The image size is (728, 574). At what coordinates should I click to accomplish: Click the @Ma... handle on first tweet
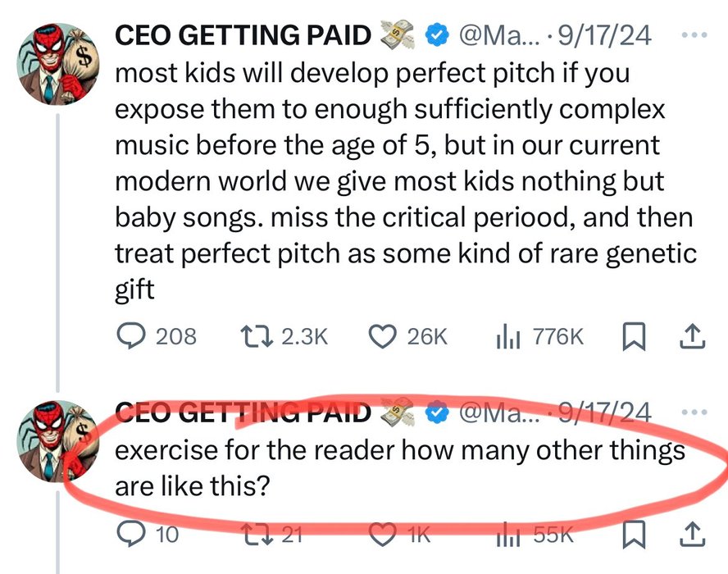[x=498, y=35]
